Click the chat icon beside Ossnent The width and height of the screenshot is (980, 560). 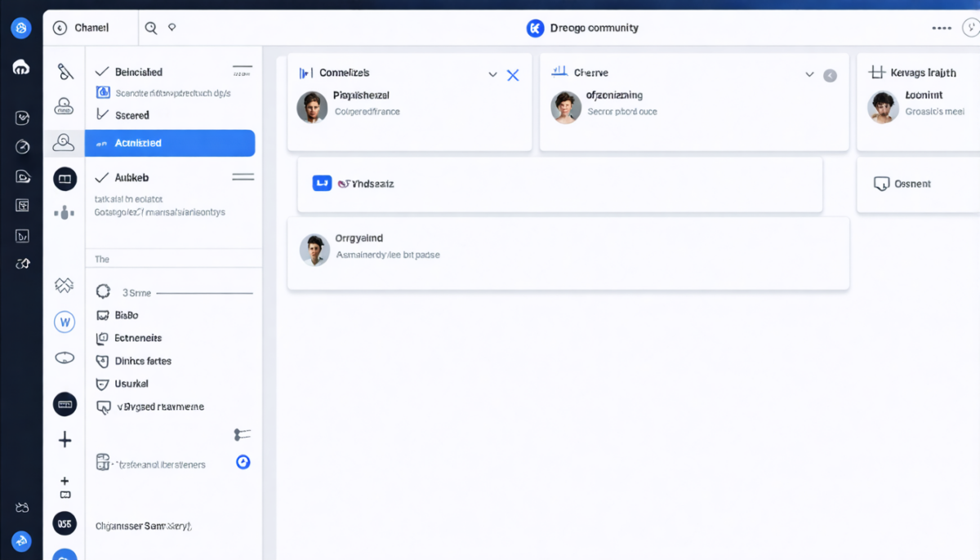click(881, 184)
